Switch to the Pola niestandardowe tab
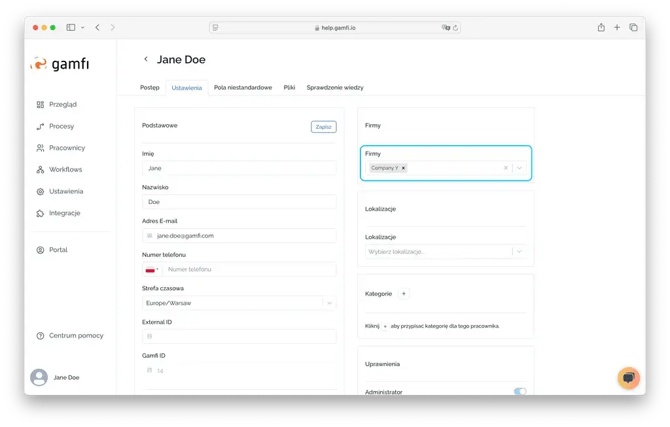The width and height of the screenshot is (670, 427). pyautogui.click(x=243, y=88)
